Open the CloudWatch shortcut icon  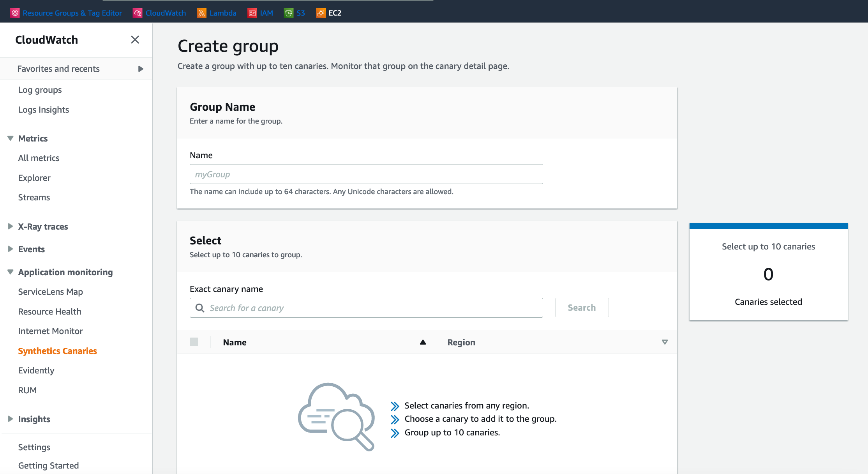point(137,12)
